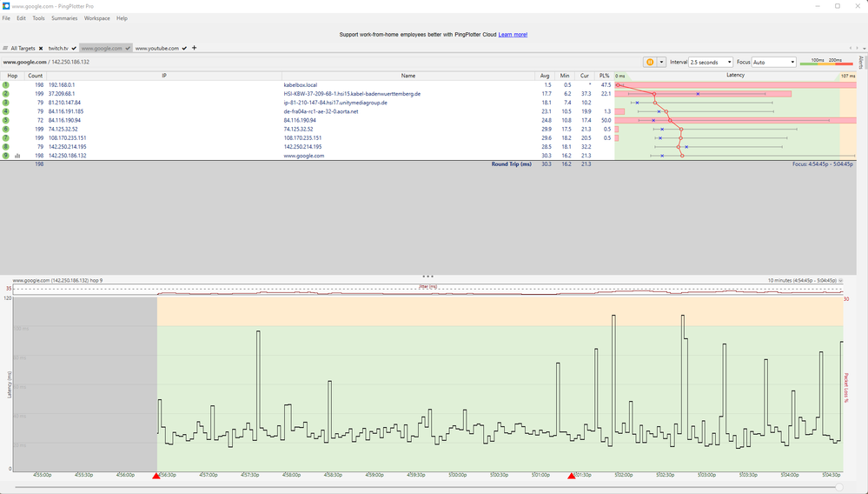Click the target address www.google.com / 142.250.186.132
This screenshot has height=494, width=868.
coord(46,62)
